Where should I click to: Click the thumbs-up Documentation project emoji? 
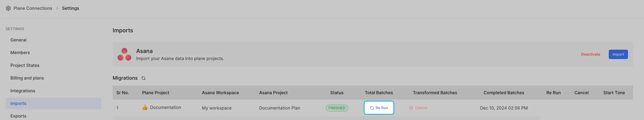click(x=145, y=107)
